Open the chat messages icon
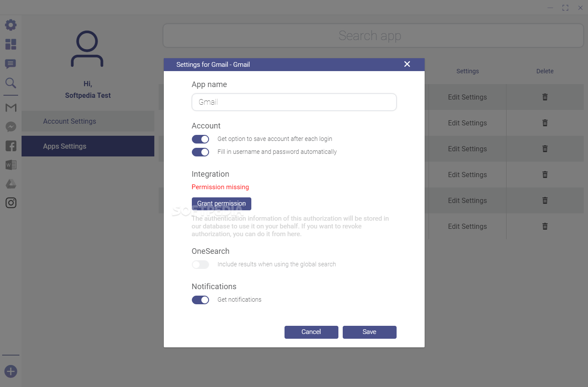588x387 pixels. coord(11,64)
